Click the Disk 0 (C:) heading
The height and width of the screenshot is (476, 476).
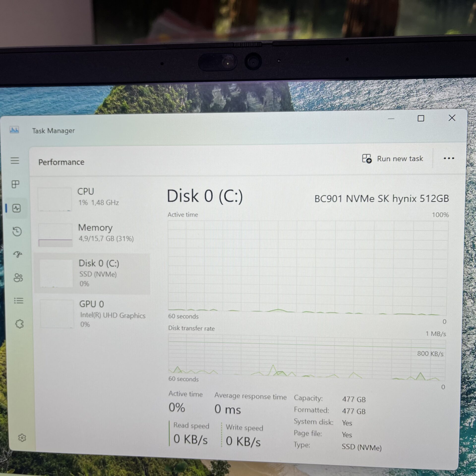pyautogui.click(x=205, y=196)
